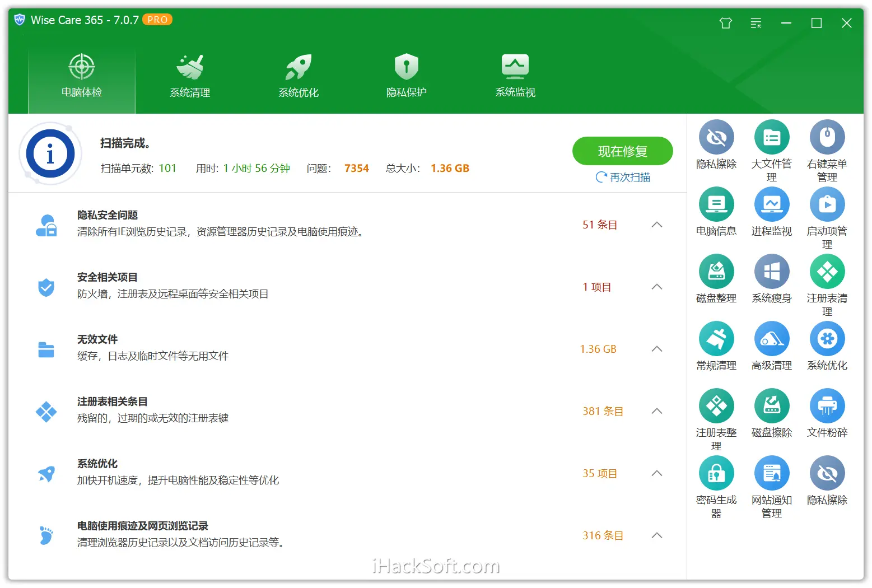
Task: Click the 1.36 GB value in 无效文件 row
Action: pos(598,349)
